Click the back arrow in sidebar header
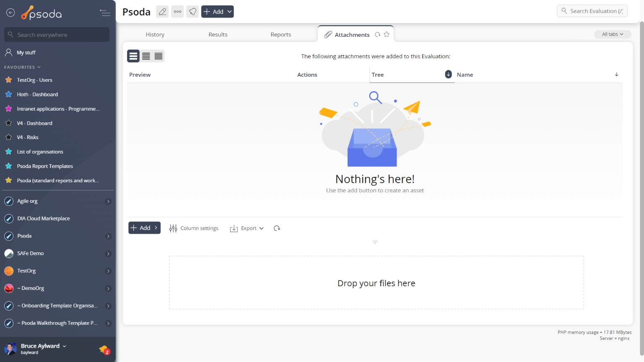 tap(10, 13)
